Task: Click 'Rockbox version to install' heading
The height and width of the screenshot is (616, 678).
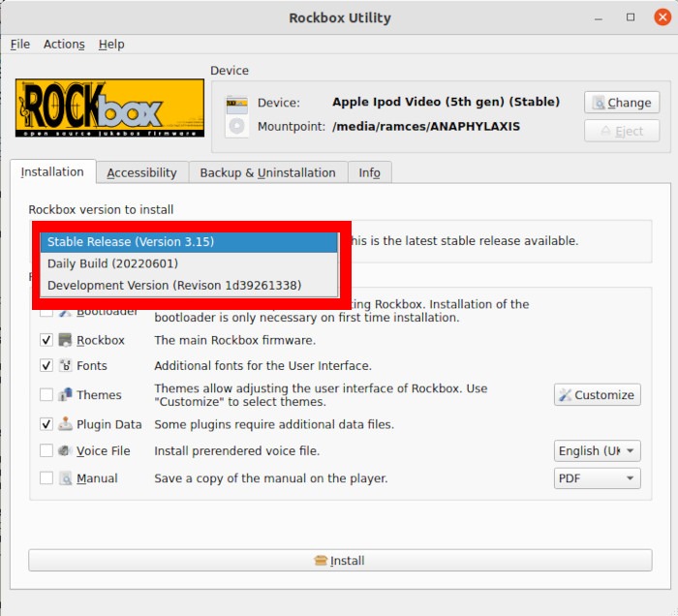Action: [101, 209]
